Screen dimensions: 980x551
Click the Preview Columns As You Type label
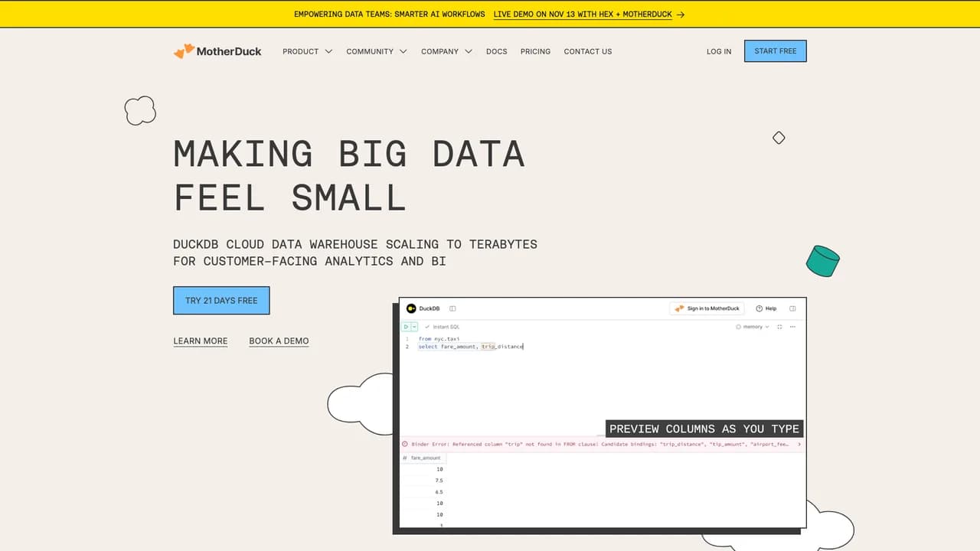pyautogui.click(x=704, y=429)
